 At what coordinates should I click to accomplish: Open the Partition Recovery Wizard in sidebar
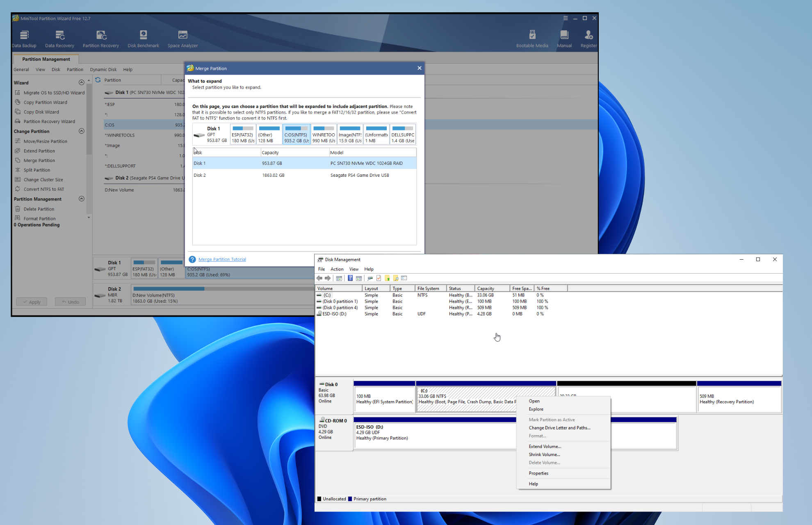coord(45,121)
